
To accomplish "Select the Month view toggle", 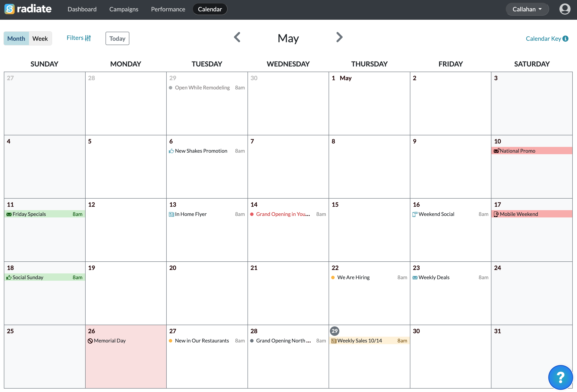I will pos(16,38).
